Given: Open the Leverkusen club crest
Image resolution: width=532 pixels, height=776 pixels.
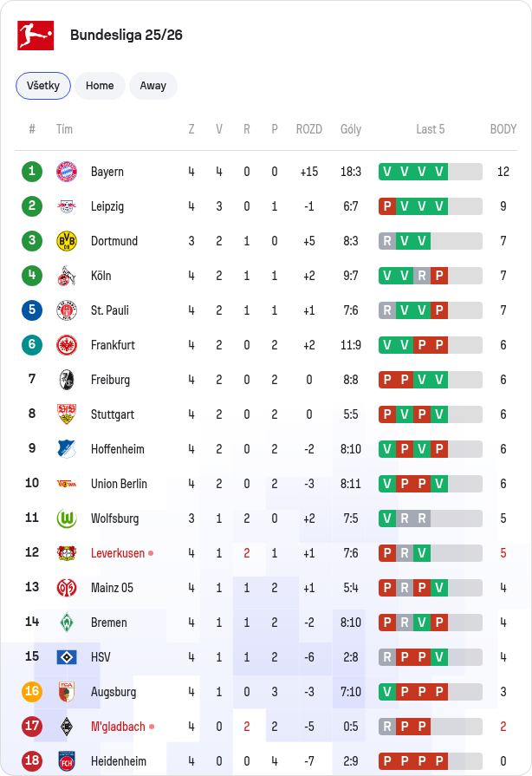Looking at the screenshot, I should 67,553.
